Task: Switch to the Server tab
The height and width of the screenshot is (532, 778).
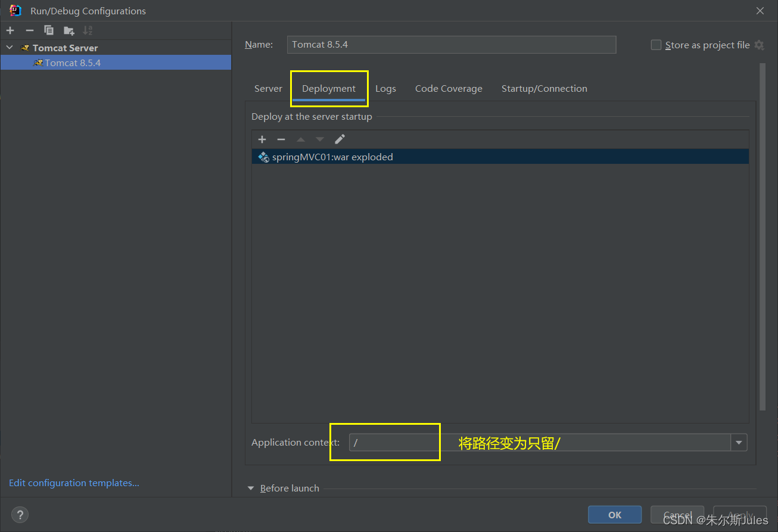Action: [268, 89]
